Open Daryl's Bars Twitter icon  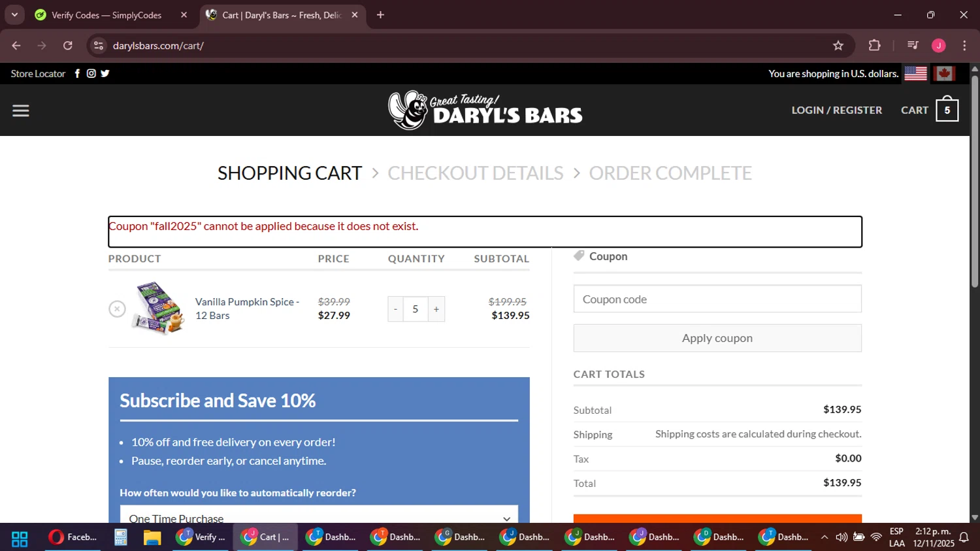(x=105, y=73)
